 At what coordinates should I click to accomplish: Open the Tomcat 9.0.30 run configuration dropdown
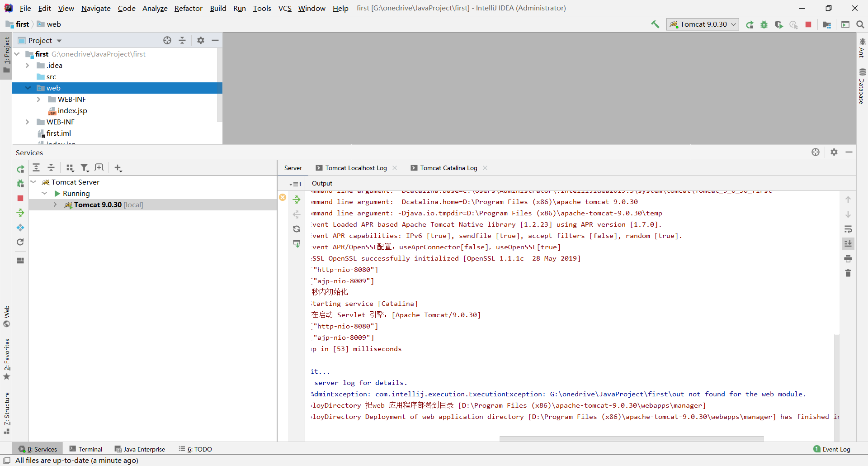click(x=703, y=24)
